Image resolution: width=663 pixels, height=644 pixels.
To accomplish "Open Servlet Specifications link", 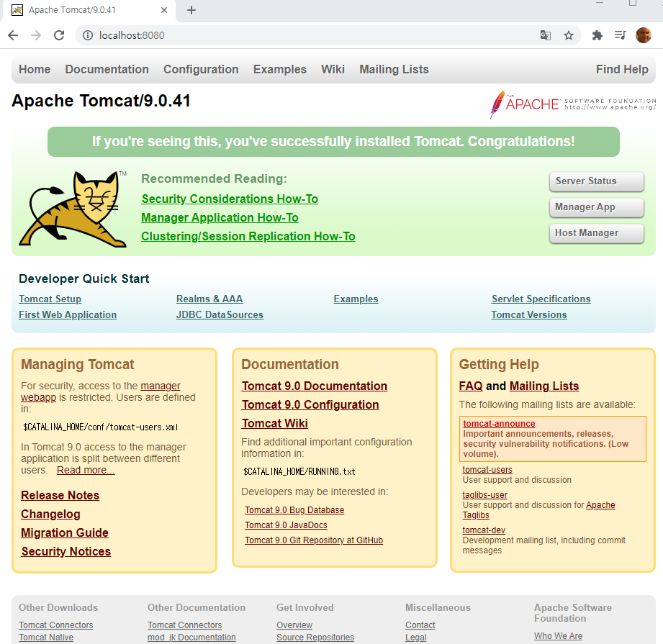I will point(541,299).
